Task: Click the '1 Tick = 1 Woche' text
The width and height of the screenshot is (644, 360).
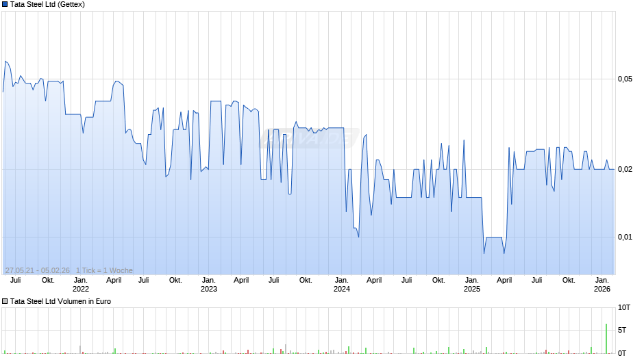Action: pos(104,270)
